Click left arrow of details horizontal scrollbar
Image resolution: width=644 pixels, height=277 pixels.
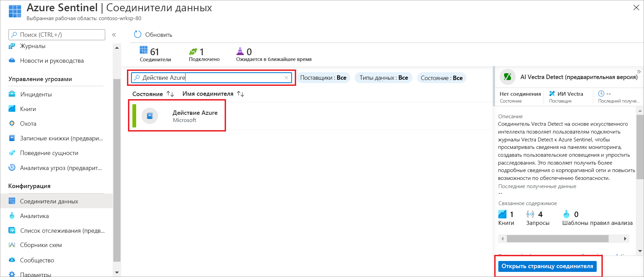tap(502, 238)
